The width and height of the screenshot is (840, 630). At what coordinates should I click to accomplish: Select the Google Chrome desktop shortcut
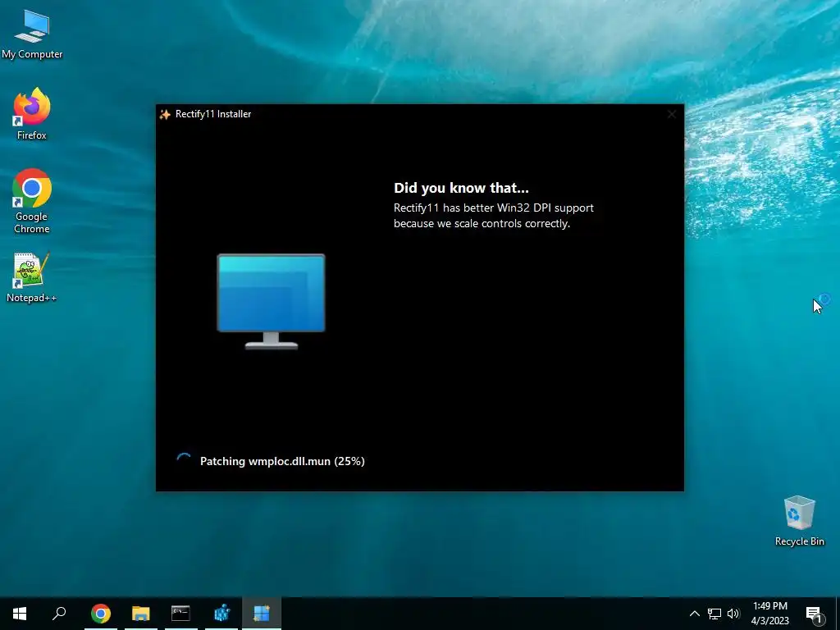tap(32, 202)
